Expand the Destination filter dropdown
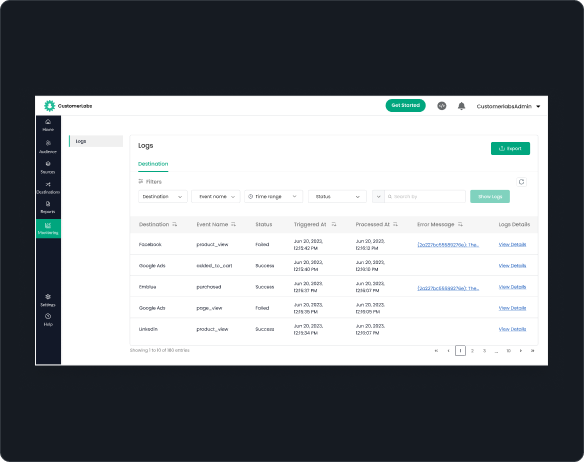Image resolution: width=584 pixels, height=462 pixels. pos(163,196)
